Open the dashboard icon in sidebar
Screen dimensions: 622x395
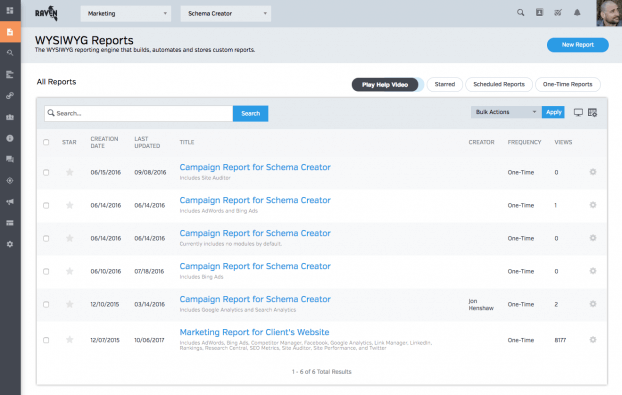10,10
